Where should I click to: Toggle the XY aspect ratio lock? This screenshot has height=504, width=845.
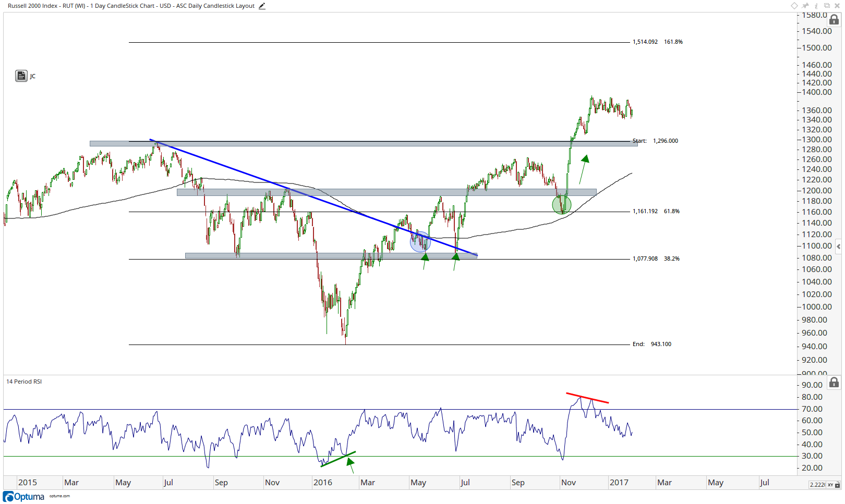834,485
